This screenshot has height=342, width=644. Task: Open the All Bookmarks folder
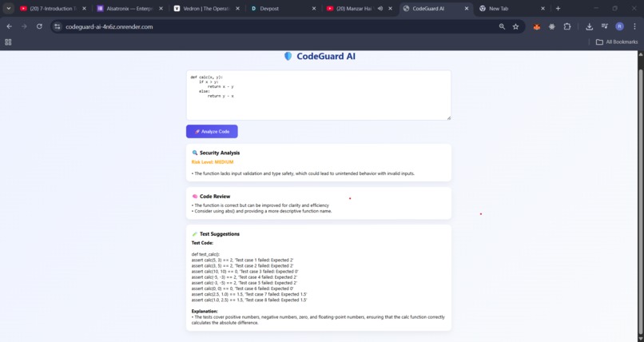coord(617,42)
